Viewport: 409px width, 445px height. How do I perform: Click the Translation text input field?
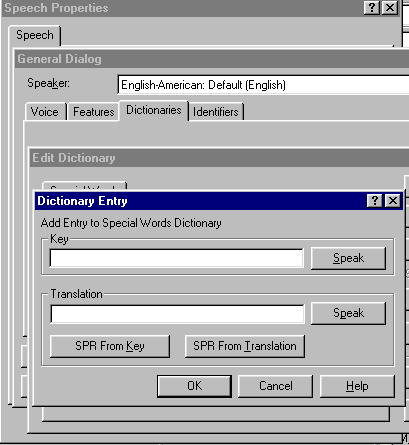point(177,314)
